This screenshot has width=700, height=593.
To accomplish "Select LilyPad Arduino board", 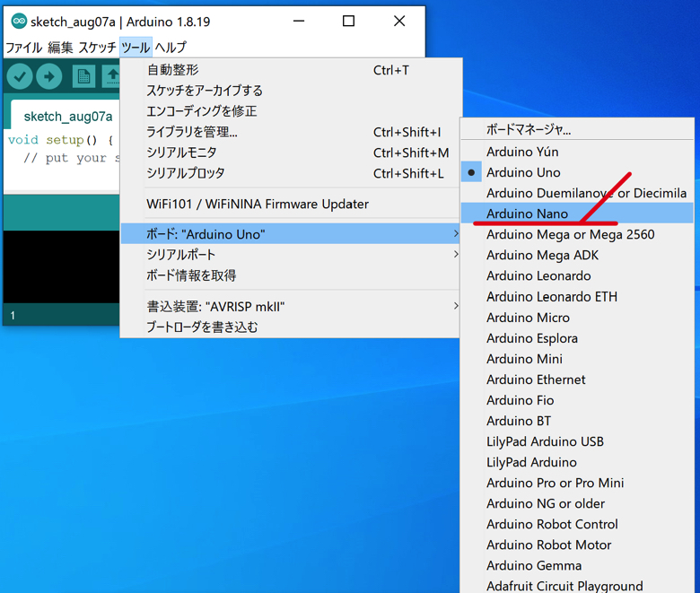I will pyautogui.click(x=577, y=462).
